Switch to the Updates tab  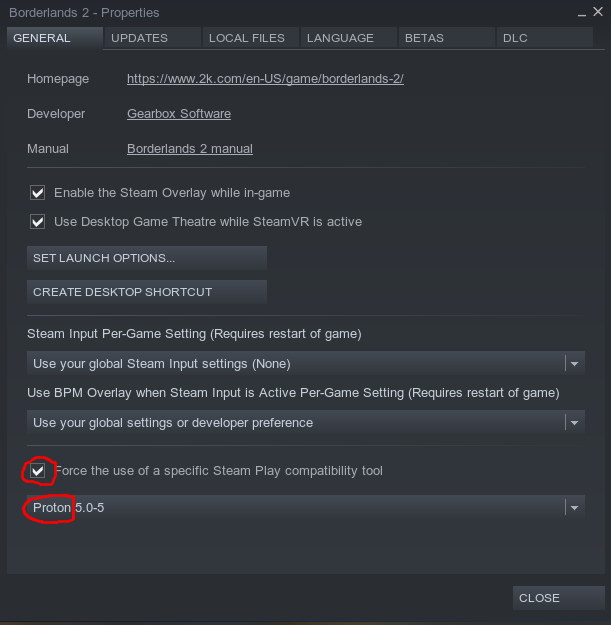pyautogui.click(x=139, y=38)
